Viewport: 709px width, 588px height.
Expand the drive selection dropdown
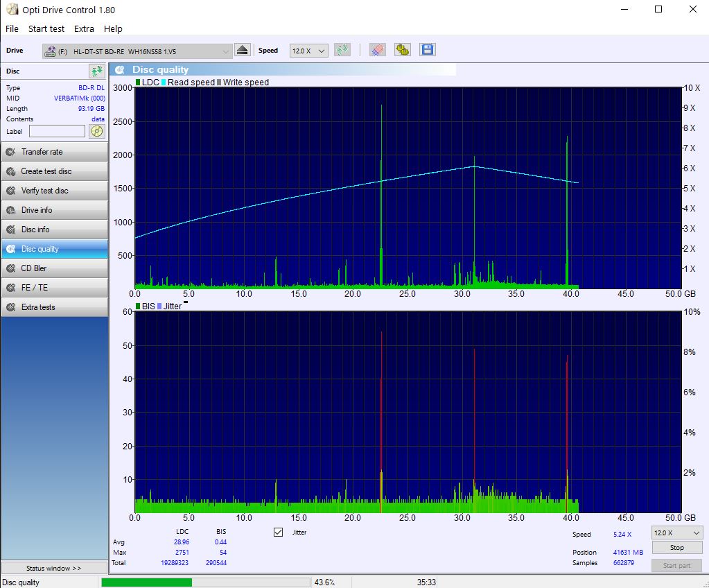(x=226, y=51)
